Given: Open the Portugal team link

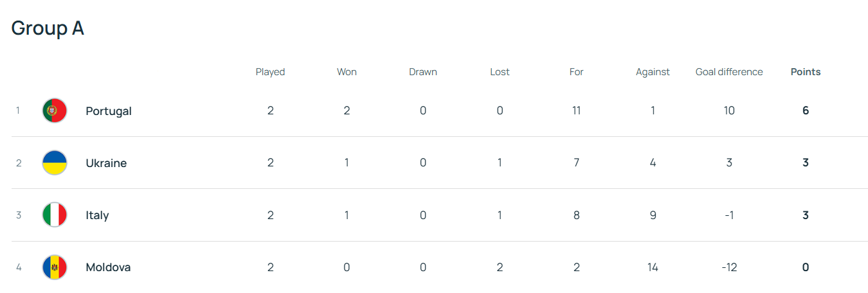Looking at the screenshot, I should (x=109, y=111).
